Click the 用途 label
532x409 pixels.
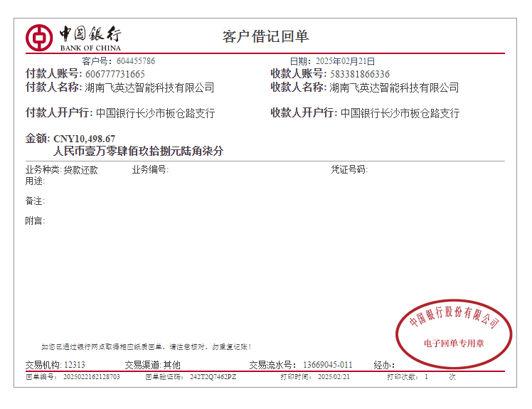[35, 181]
